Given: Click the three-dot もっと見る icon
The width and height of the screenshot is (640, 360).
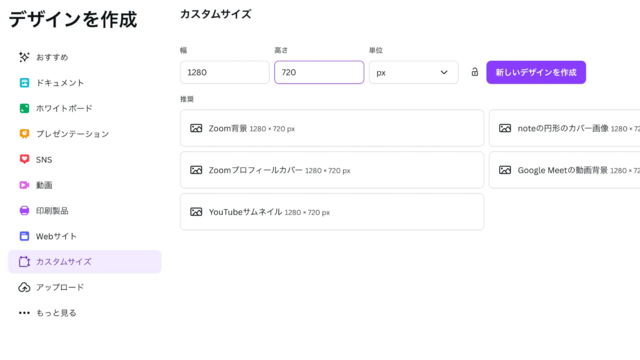Looking at the screenshot, I should [24, 313].
